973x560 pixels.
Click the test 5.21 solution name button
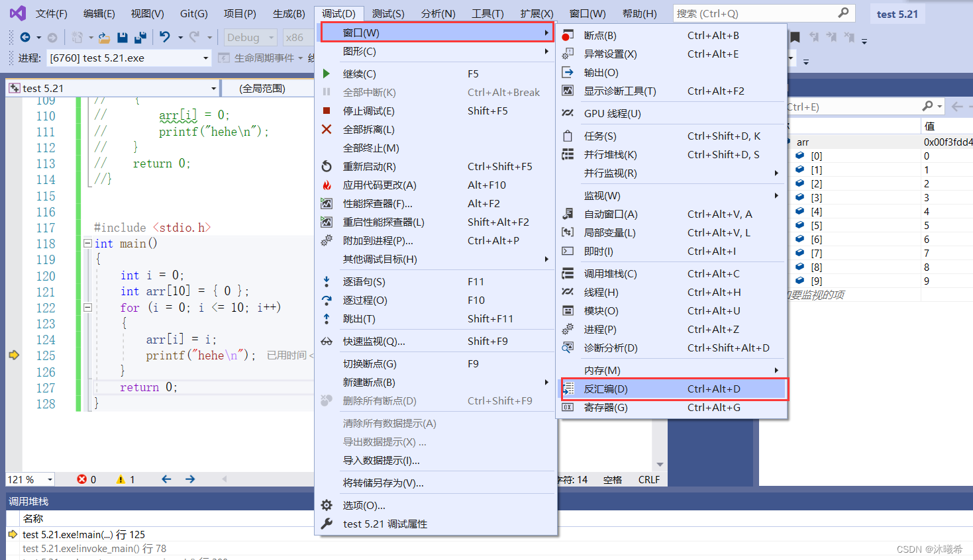tap(897, 14)
